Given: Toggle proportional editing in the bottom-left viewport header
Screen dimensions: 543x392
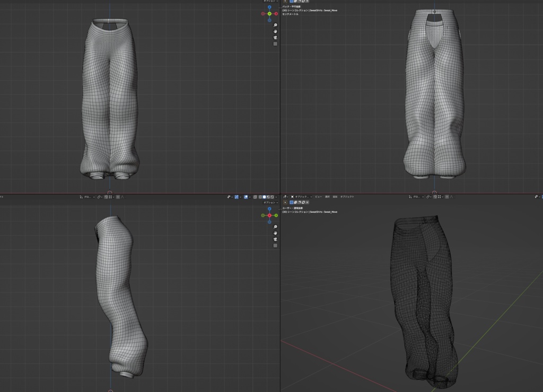Looking at the screenshot, I should (x=118, y=197).
